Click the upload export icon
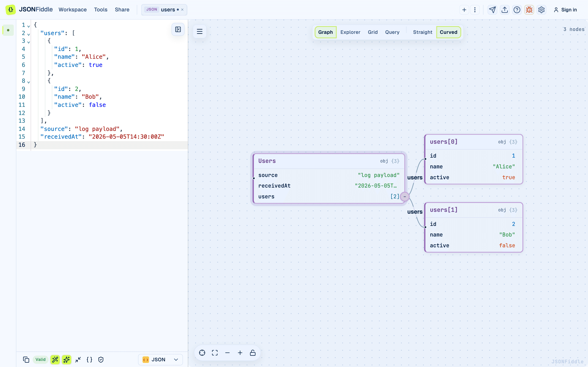Screen dimensions: 588x367 (505, 10)
